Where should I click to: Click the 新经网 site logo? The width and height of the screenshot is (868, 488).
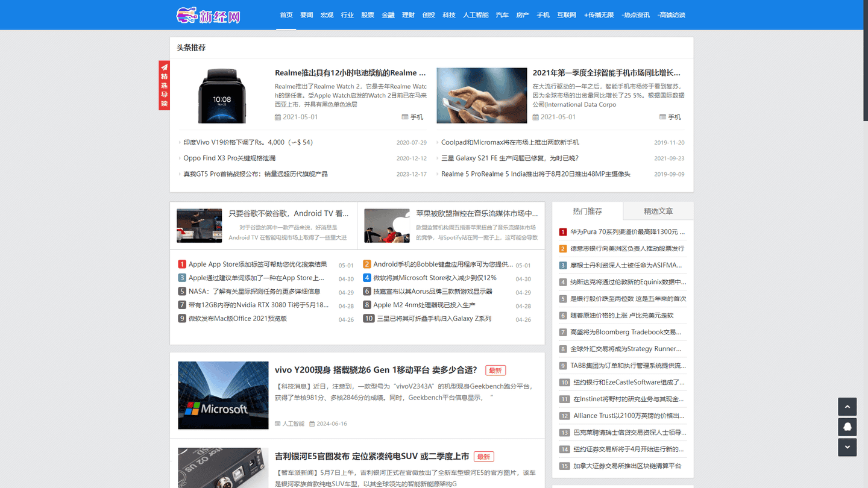(209, 15)
